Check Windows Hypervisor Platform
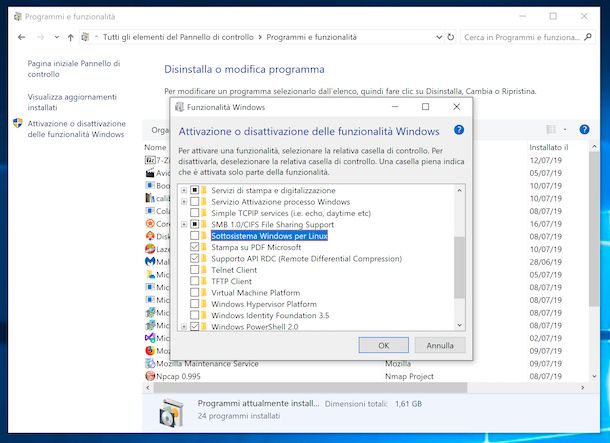 [x=194, y=304]
